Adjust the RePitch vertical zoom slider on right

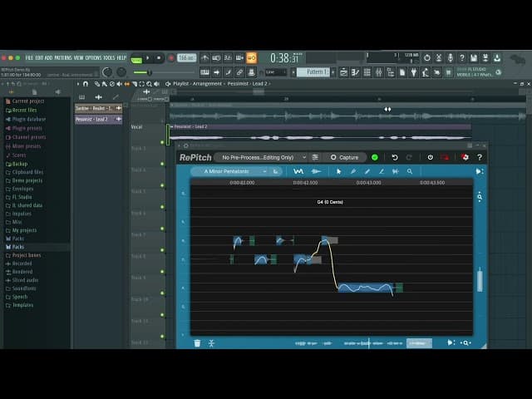pos(480,279)
